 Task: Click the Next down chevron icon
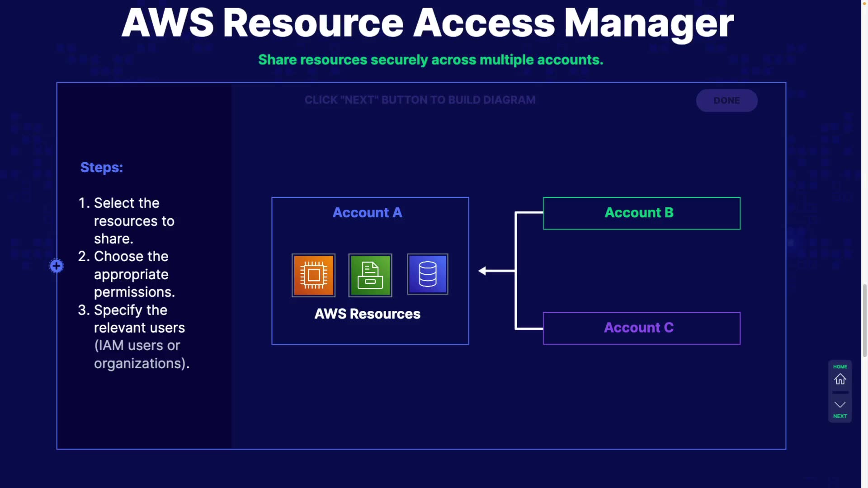[x=840, y=404]
